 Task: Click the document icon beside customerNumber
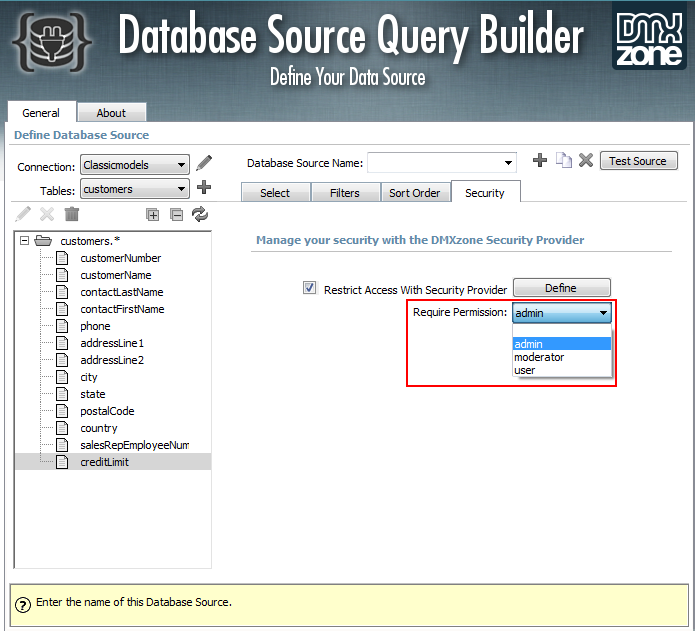point(62,258)
